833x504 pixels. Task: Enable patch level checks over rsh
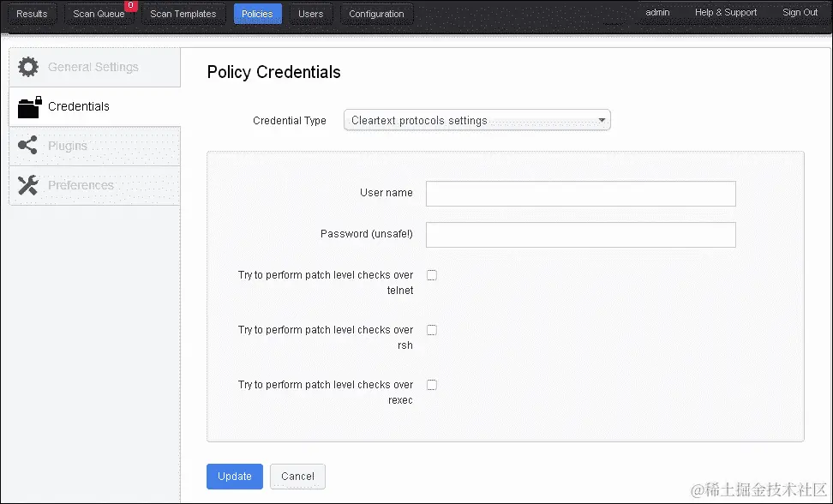432,330
